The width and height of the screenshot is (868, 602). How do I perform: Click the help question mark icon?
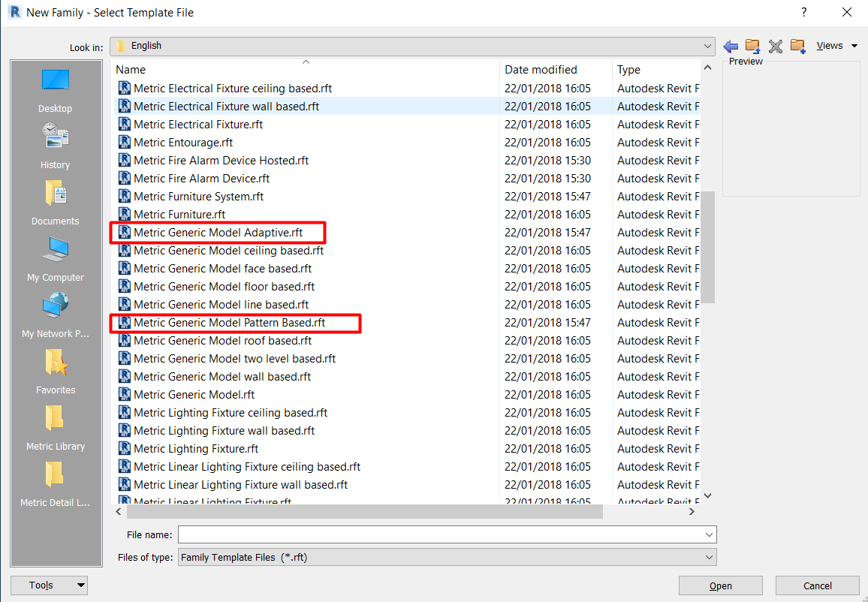click(803, 12)
